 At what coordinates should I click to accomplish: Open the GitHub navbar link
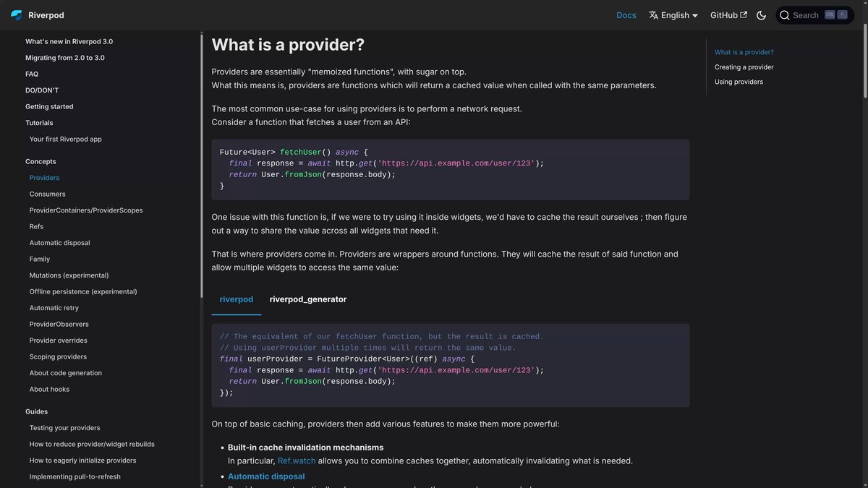pos(728,15)
